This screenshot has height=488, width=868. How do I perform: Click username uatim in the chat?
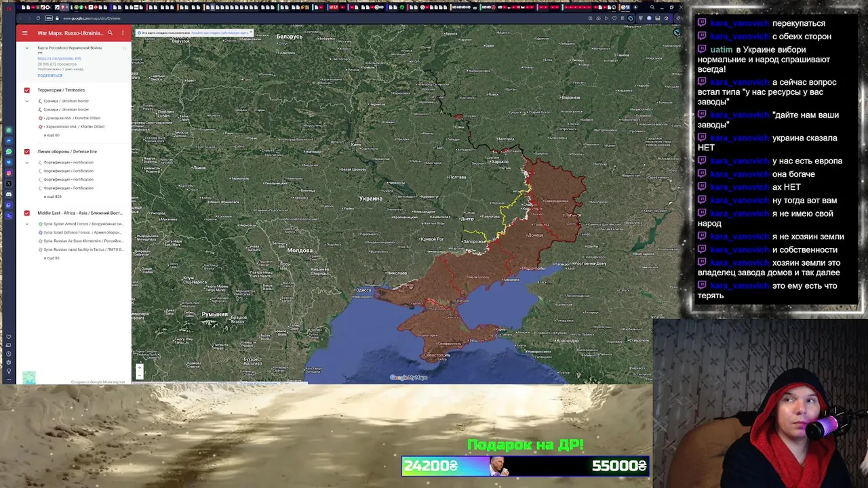click(x=722, y=49)
